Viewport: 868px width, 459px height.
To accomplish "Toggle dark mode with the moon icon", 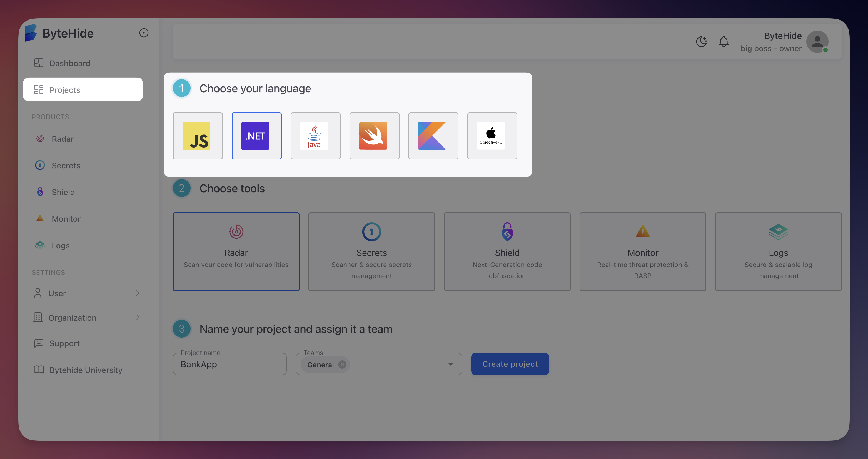I will pyautogui.click(x=702, y=42).
